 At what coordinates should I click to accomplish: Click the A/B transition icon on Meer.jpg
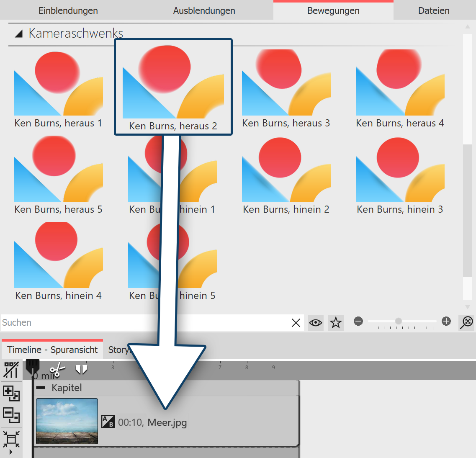coord(108,422)
